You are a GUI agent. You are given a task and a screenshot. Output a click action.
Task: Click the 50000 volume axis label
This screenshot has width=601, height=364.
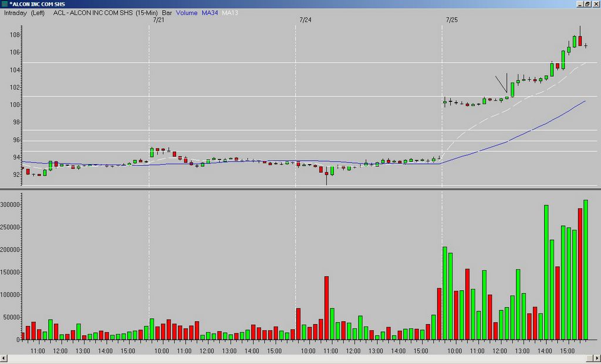[12, 317]
